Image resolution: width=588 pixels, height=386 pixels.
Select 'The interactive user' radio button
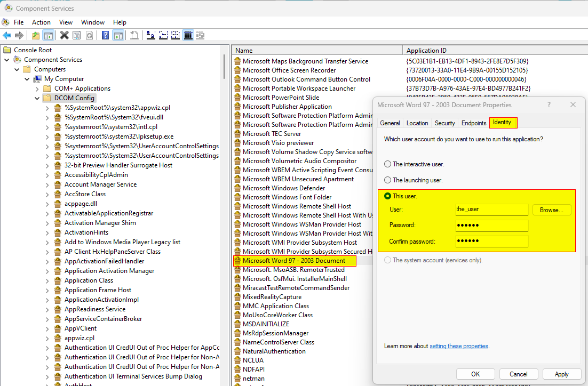[x=388, y=164]
